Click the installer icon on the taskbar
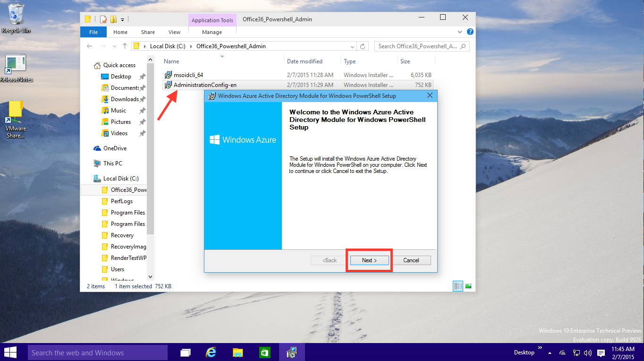The image size is (644, 361). 292,352
